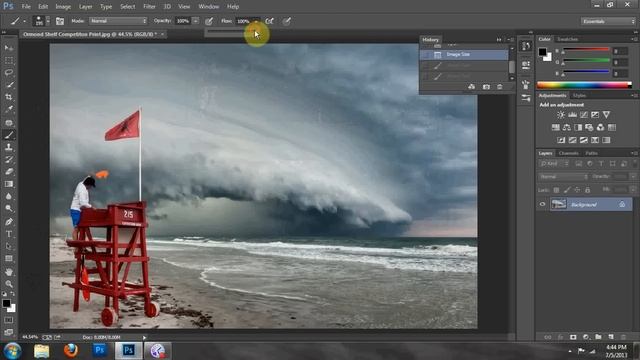Image resolution: width=640 pixels, height=360 pixels.
Task: Open the Image menu
Action: click(x=63, y=7)
